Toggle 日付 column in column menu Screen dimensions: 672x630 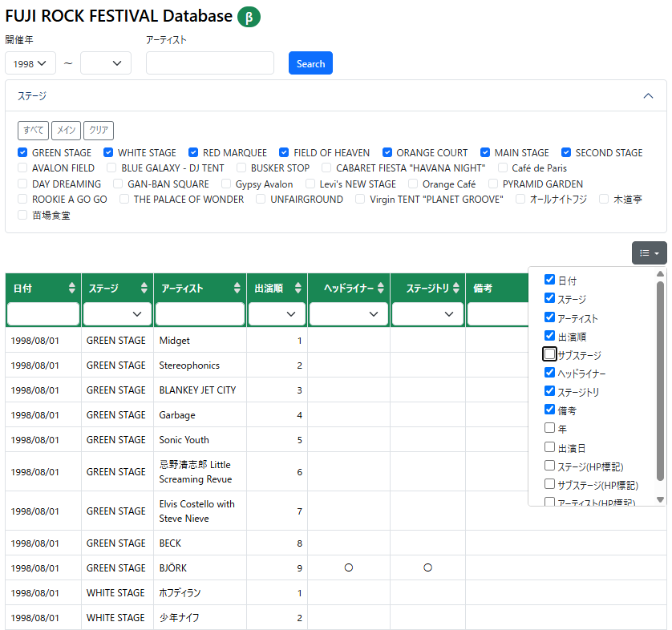549,280
